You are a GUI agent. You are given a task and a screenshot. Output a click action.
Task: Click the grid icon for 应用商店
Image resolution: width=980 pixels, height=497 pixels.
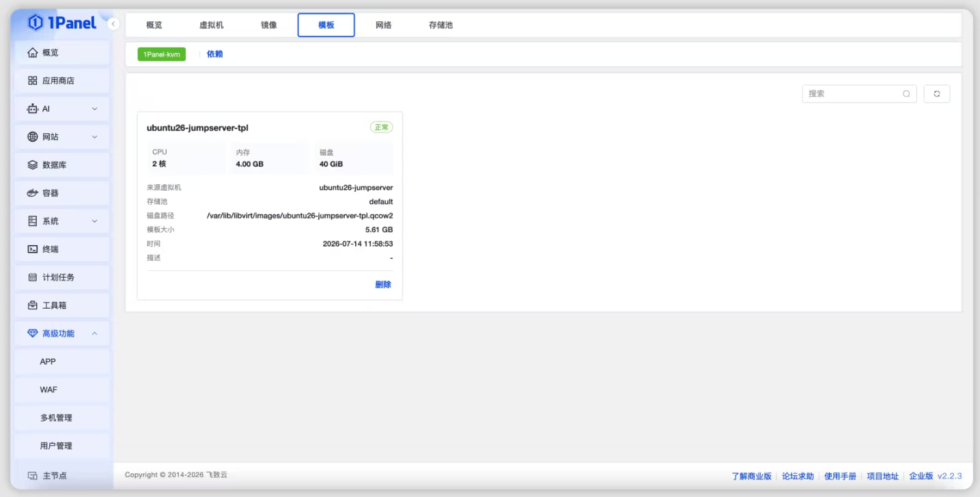coord(33,81)
